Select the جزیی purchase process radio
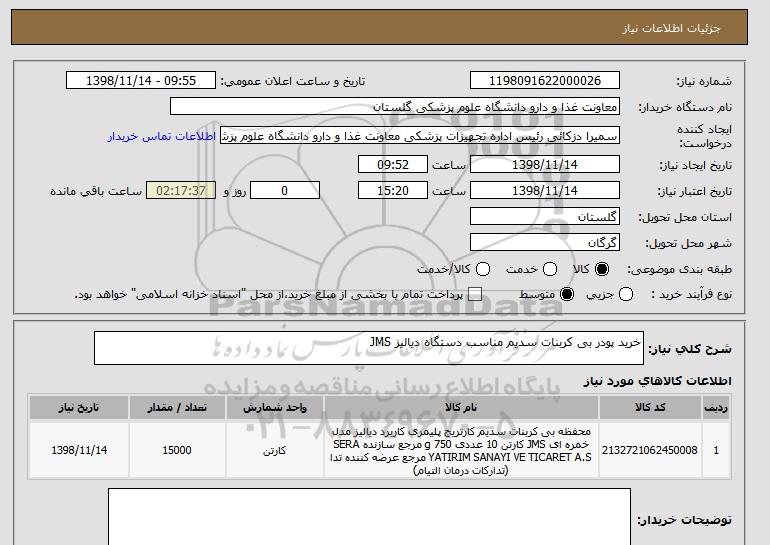The width and height of the screenshot is (770, 545). pos(626,295)
